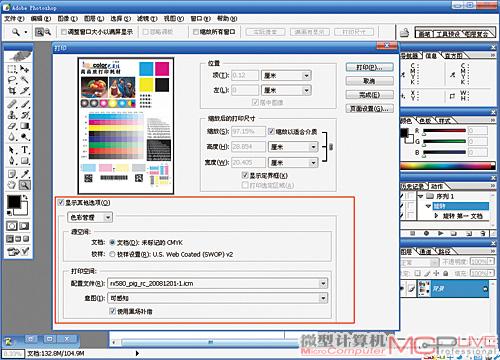The image size is (500, 360).
Task: Click the foreground color swatch in toolbox
Action: click(14, 202)
